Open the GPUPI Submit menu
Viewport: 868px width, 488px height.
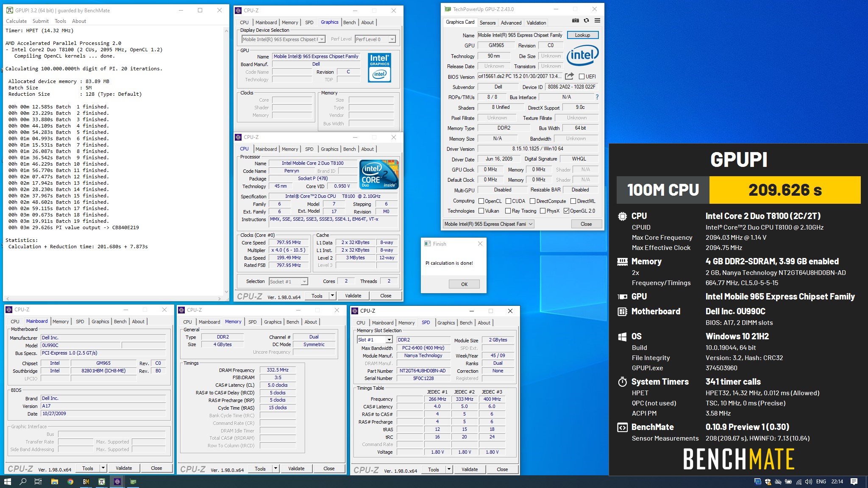pos(41,21)
